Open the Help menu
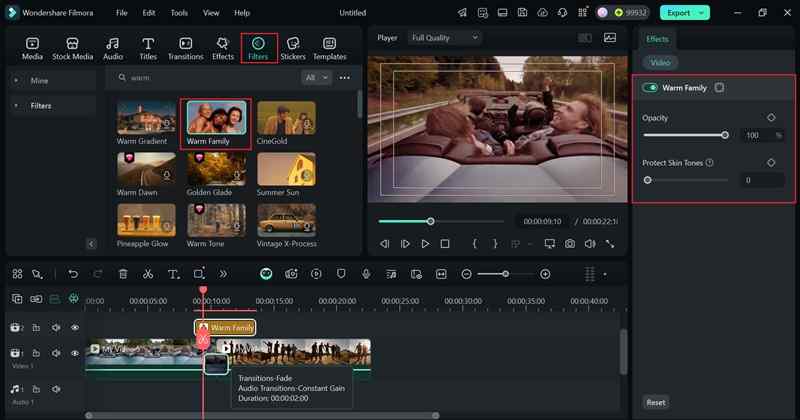Image resolution: width=800 pixels, height=420 pixels. (242, 13)
